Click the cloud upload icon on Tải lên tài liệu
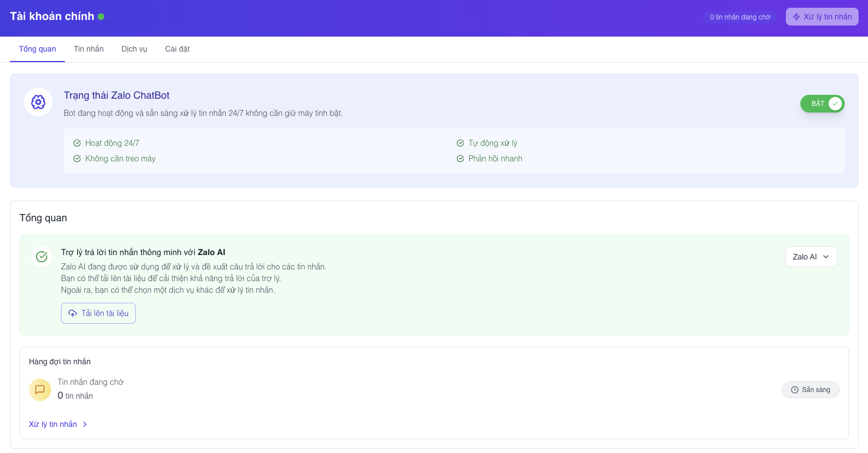Image resolution: width=868 pixels, height=453 pixels. tap(73, 313)
